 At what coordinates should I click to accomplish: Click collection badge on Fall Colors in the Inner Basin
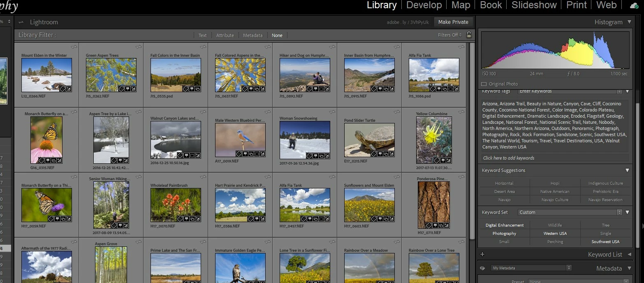[197, 89]
